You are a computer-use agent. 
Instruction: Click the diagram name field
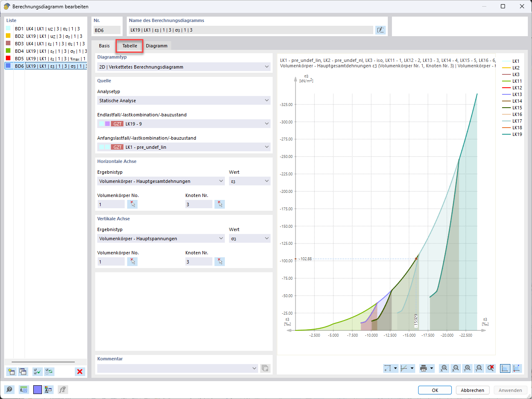click(x=251, y=30)
